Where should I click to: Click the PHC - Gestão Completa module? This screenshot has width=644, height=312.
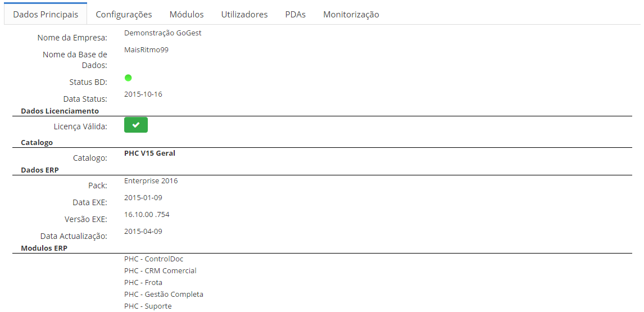(164, 295)
